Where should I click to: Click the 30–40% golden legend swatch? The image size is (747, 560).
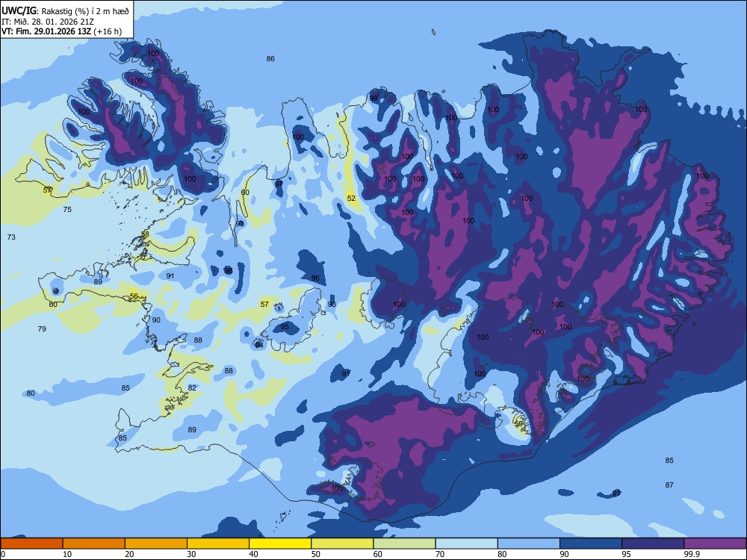coord(218,544)
